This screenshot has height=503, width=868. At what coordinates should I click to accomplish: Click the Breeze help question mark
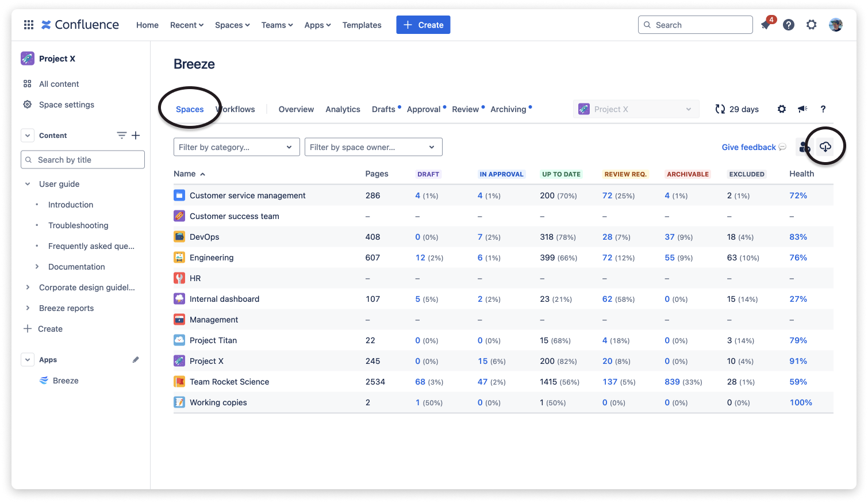point(823,109)
